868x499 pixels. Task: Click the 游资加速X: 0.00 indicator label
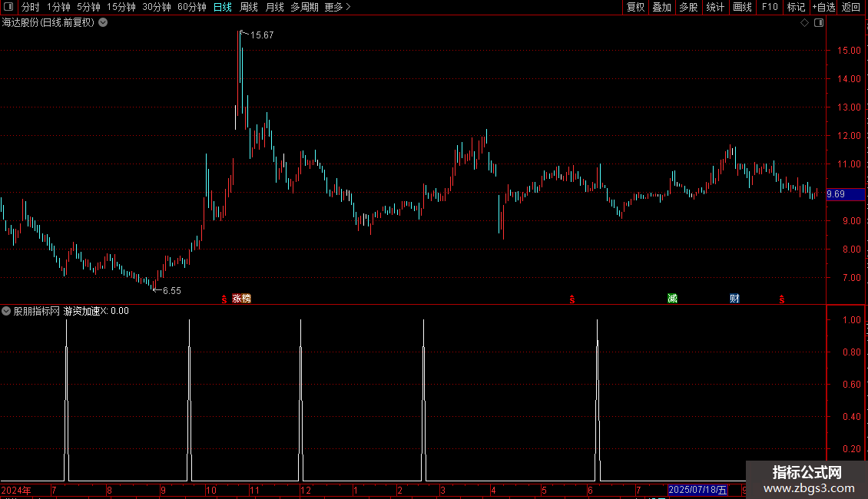tap(96, 311)
